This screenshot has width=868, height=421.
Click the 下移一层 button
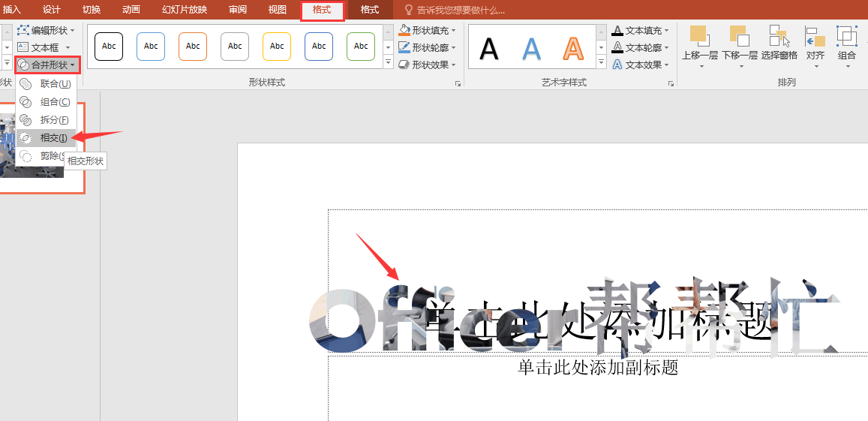pos(740,47)
